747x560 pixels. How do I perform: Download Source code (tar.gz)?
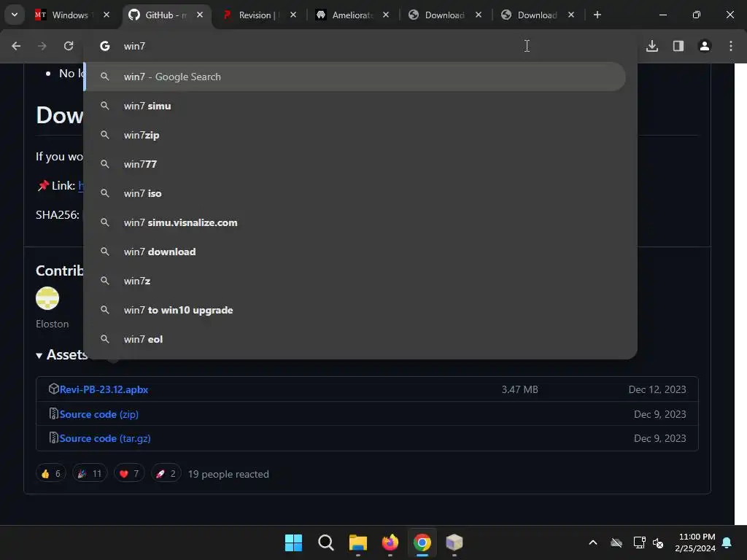pos(105,438)
